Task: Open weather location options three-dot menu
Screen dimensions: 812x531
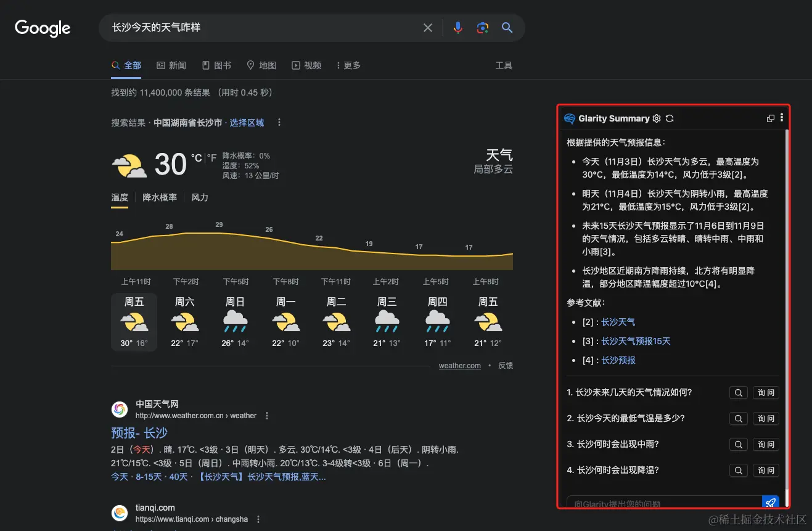Action: 279,123
